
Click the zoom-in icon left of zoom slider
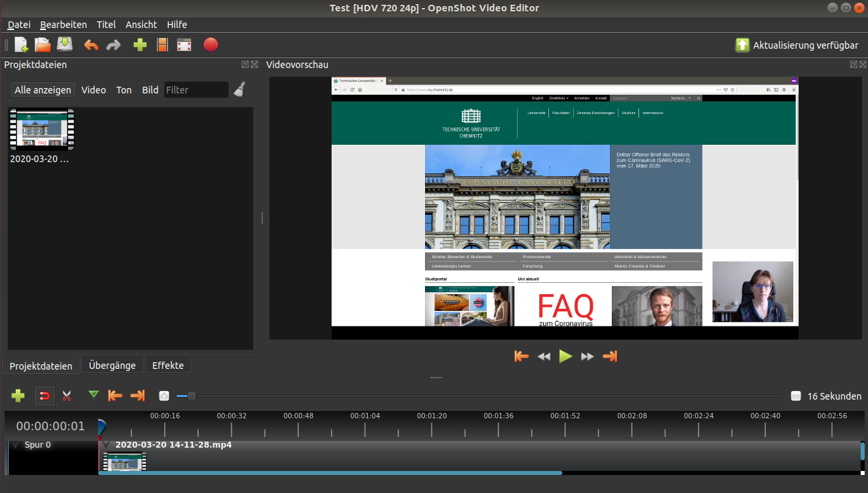(x=164, y=396)
